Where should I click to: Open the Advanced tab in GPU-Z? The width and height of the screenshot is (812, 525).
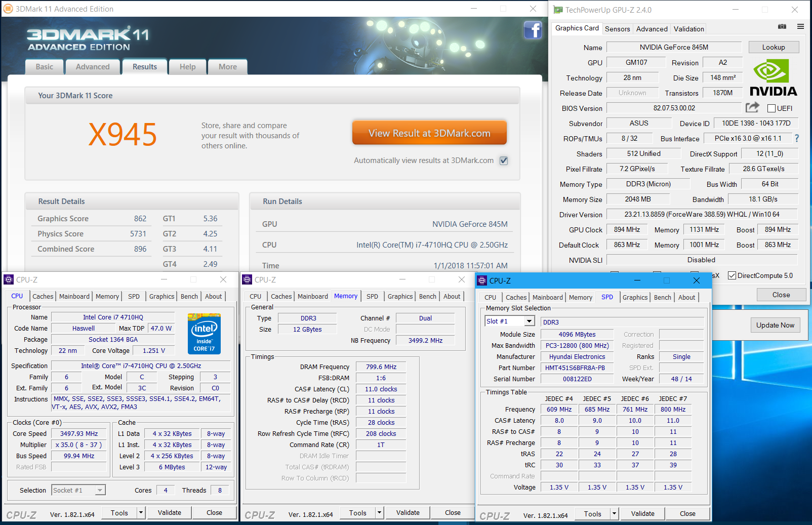[x=652, y=29]
